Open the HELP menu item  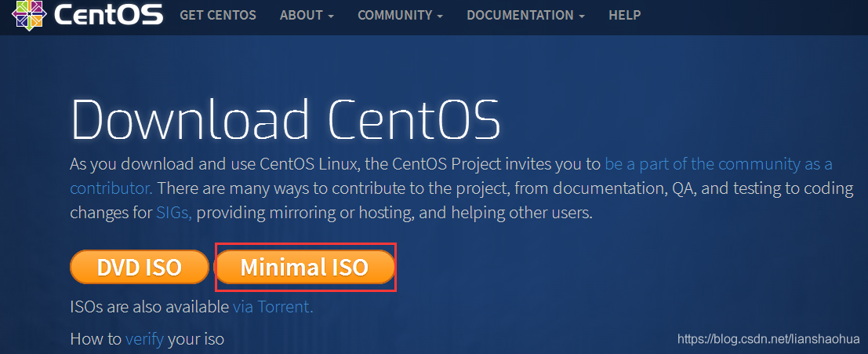coord(624,15)
